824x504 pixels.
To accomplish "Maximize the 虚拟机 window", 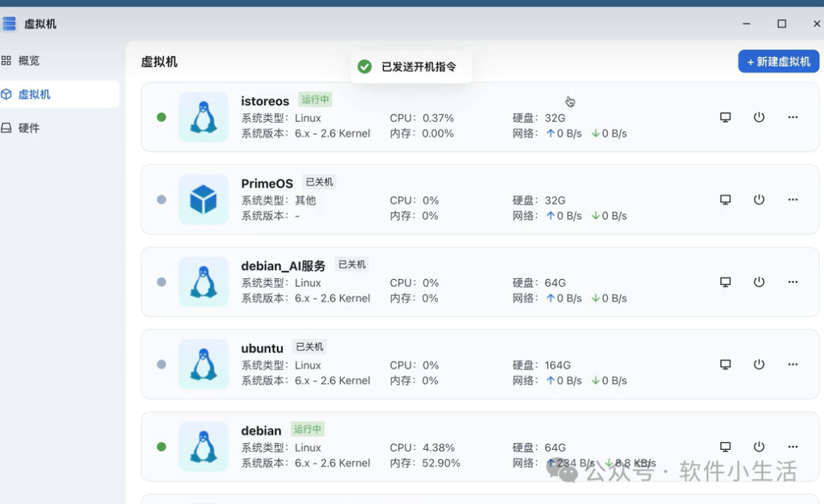I will tap(782, 24).
